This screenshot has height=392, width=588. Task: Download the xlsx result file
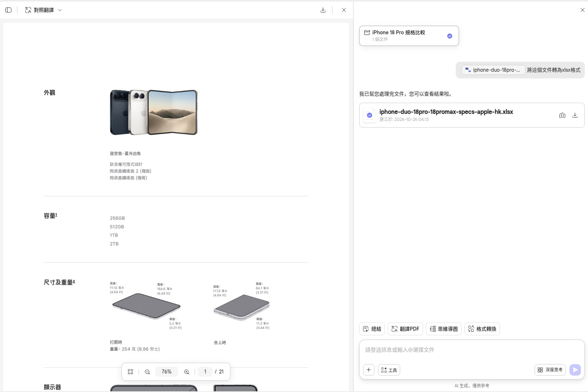pos(575,115)
